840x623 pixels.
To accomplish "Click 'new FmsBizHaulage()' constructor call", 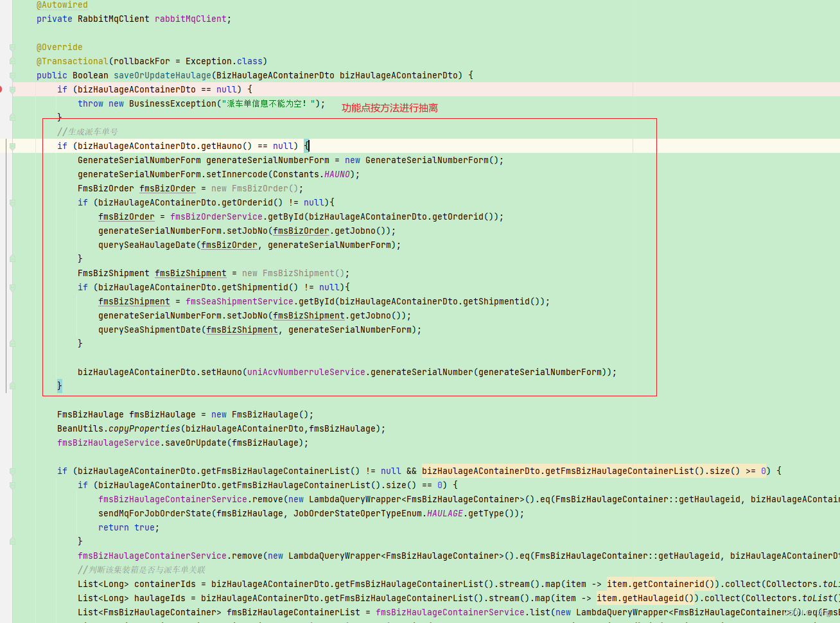I will 260,414.
